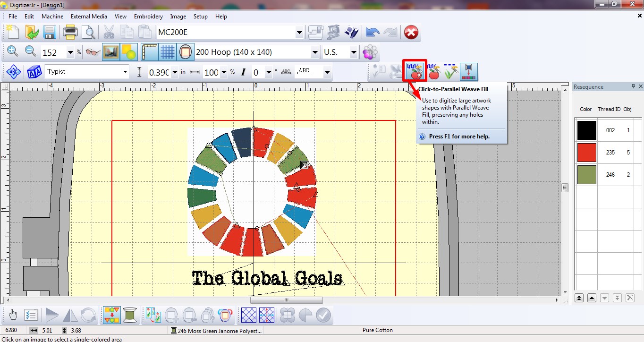Click The Global Goals lettering on canvas
This screenshot has width=644, height=342.
pos(267,278)
